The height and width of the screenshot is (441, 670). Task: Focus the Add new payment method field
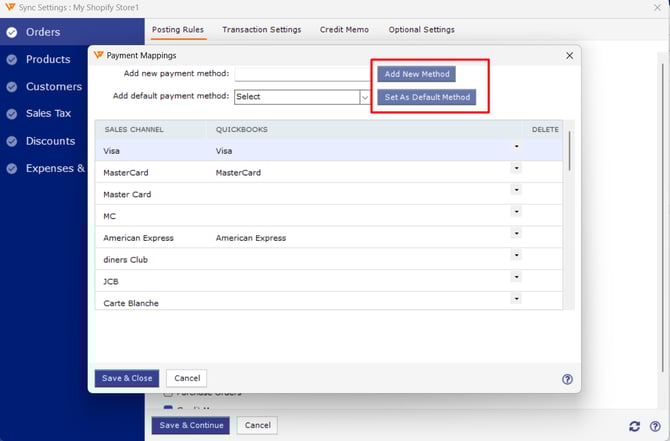click(303, 74)
